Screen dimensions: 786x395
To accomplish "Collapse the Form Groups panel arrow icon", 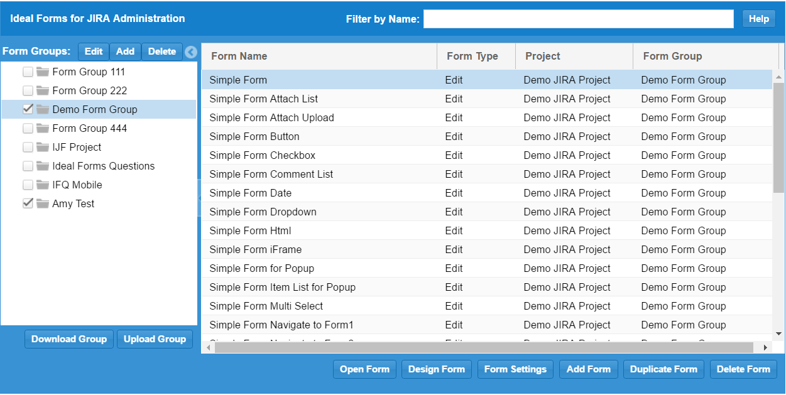I will 190,52.
